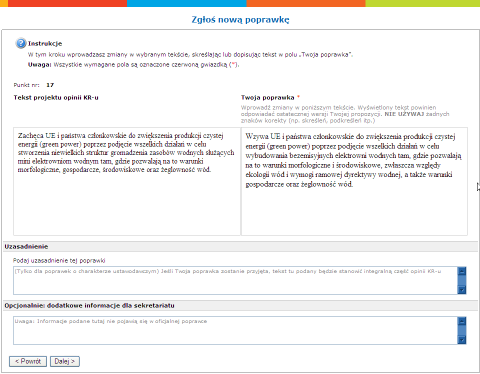
Task: Click the Uzasadnienie section header
Action: [x=26, y=247]
